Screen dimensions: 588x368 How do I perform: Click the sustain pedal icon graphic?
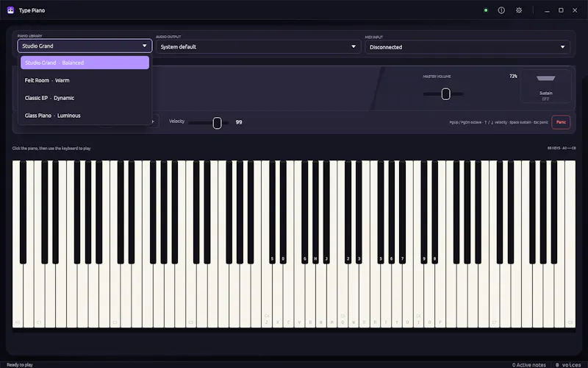(545, 78)
